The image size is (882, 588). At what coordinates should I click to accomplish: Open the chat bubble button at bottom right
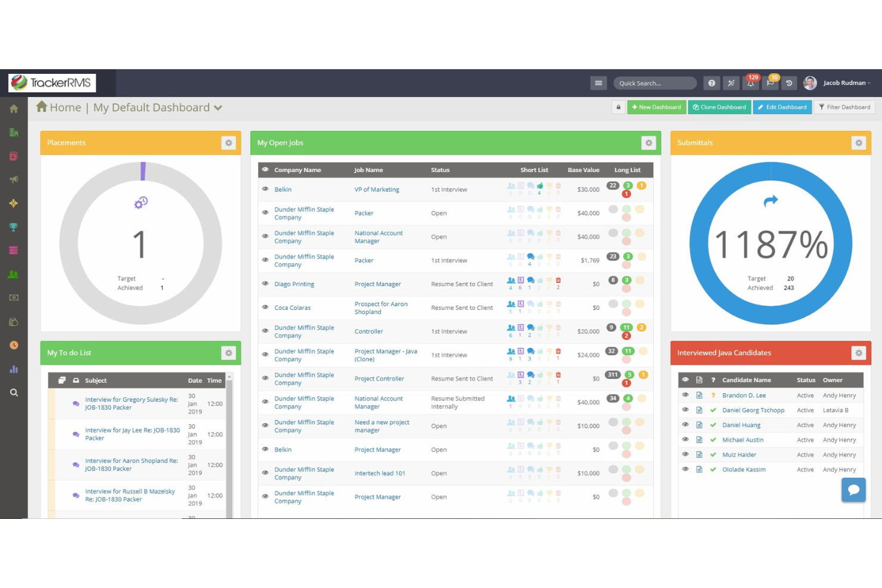[x=853, y=490]
